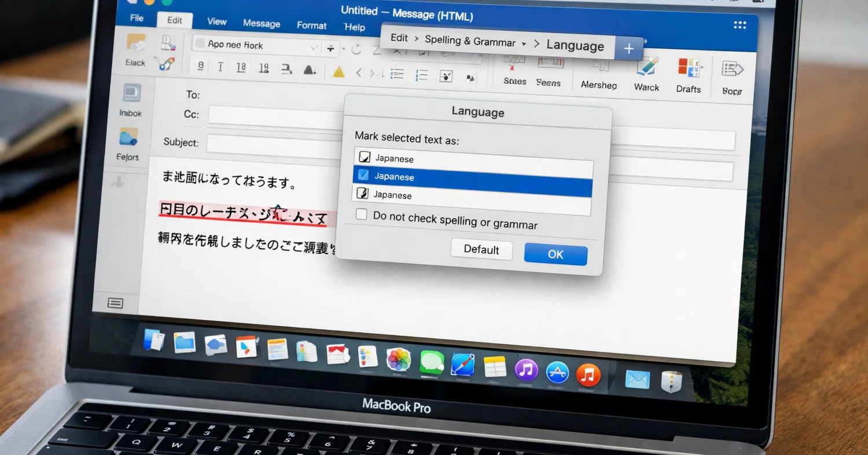Toggle bold formatting
Viewport: 868px width, 455px height.
(x=200, y=66)
